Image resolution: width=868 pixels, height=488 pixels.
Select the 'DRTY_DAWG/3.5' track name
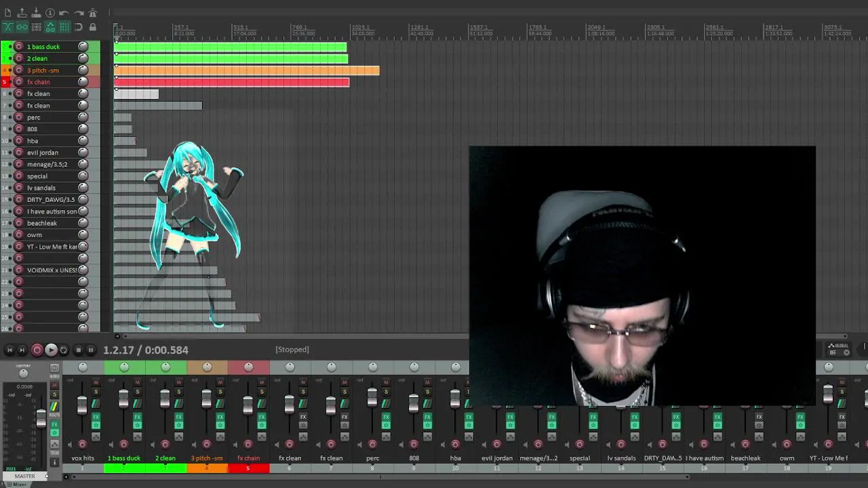click(x=51, y=199)
